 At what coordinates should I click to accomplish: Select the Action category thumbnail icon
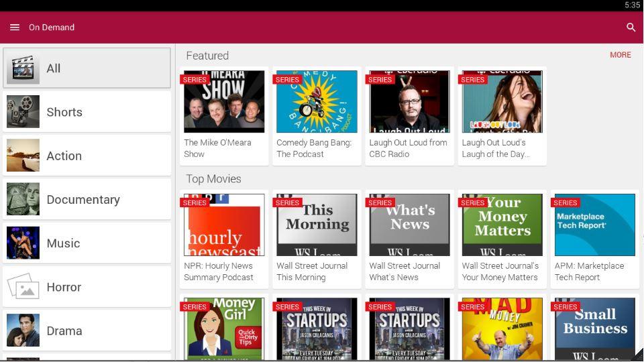(x=23, y=155)
